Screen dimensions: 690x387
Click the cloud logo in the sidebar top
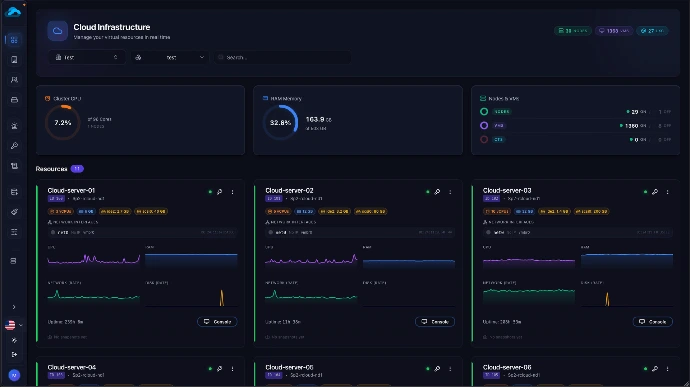[13, 12]
